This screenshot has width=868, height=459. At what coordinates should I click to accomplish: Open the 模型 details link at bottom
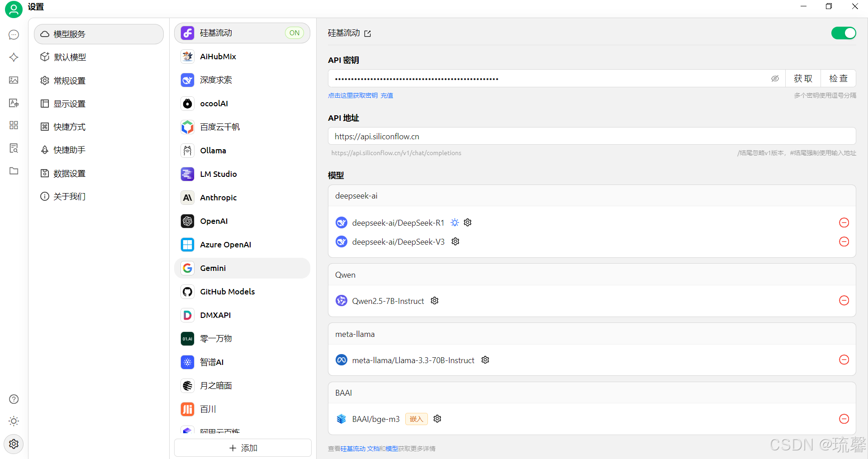pos(392,449)
